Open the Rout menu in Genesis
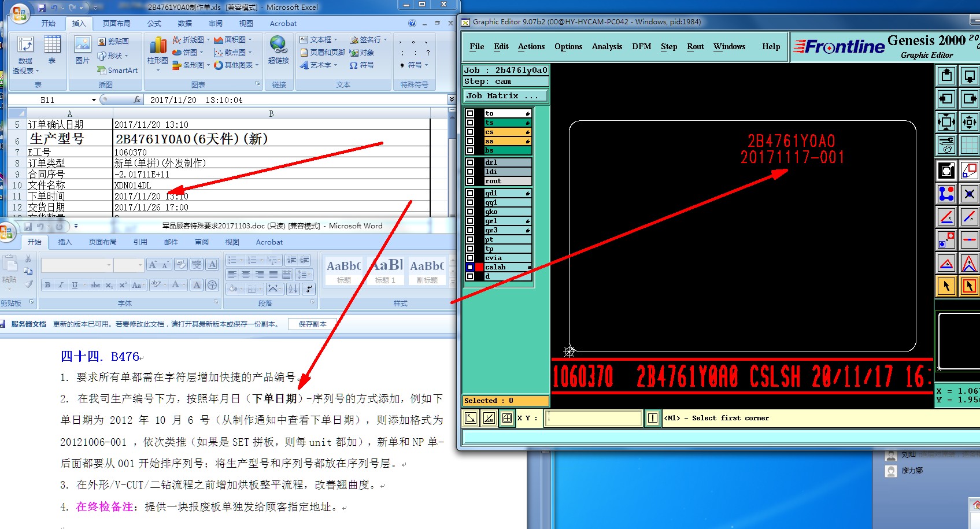The image size is (980, 529). click(696, 47)
